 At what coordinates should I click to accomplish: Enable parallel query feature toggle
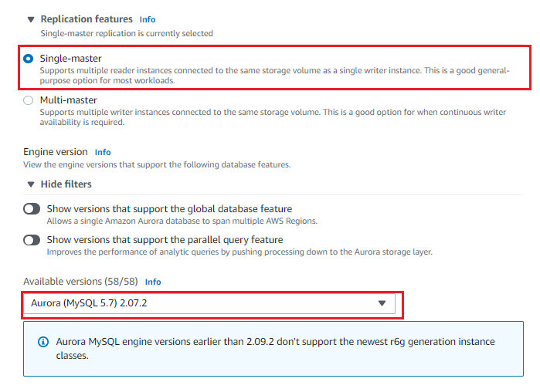(x=32, y=240)
